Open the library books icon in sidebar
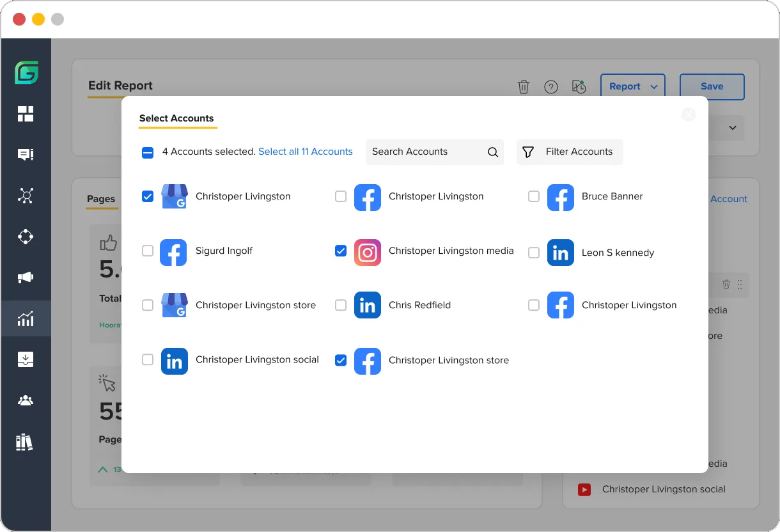780x532 pixels. [x=25, y=442]
